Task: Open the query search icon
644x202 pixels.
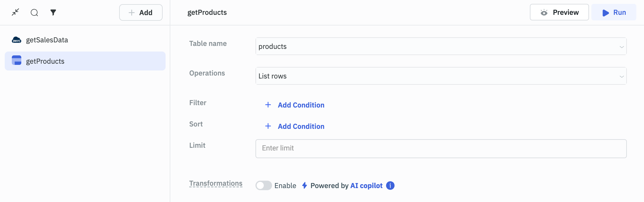Action: tap(34, 12)
